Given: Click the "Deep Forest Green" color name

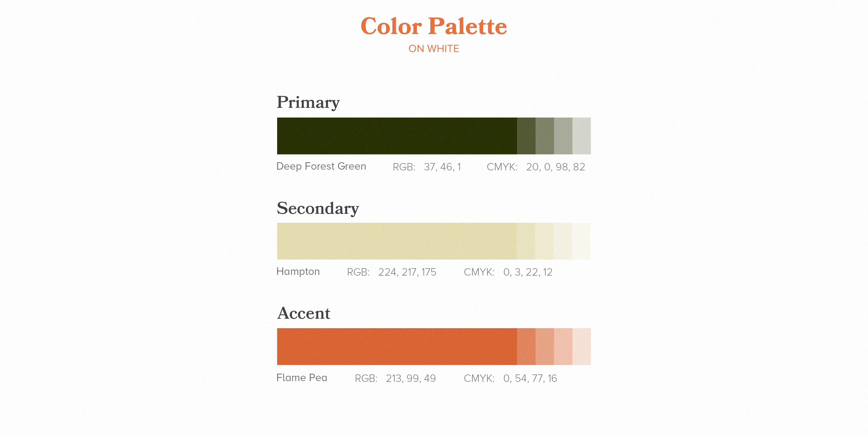Looking at the screenshot, I should tap(321, 166).
